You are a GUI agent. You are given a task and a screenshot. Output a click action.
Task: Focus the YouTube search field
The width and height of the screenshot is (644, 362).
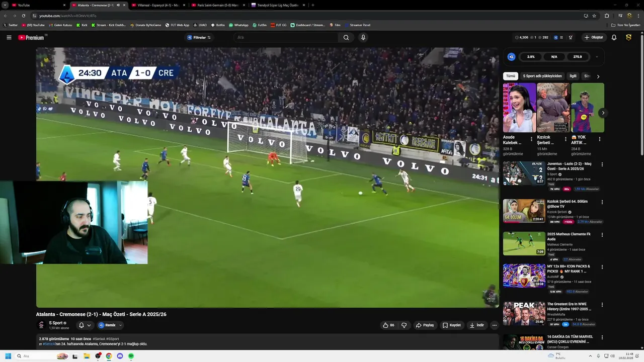pos(286,37)
